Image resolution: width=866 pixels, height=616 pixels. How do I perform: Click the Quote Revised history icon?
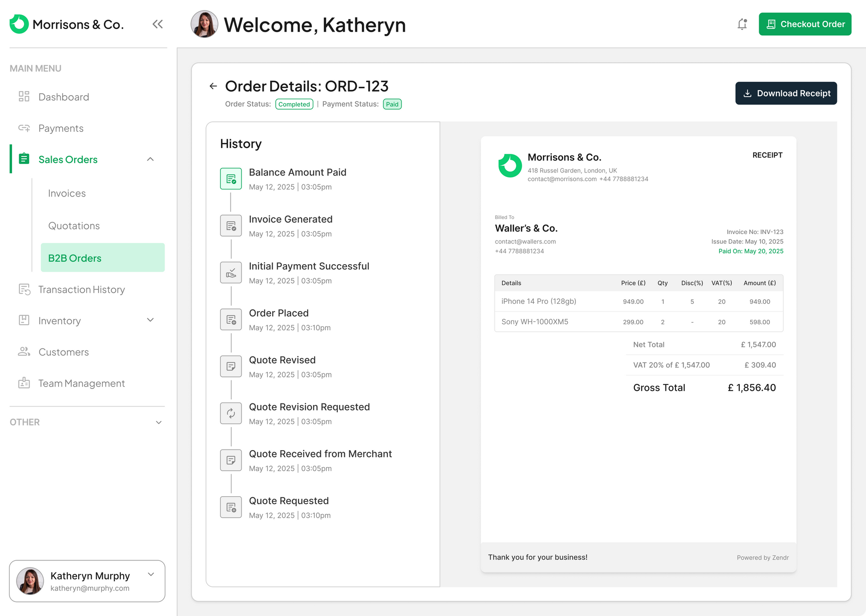coord(231,366)
